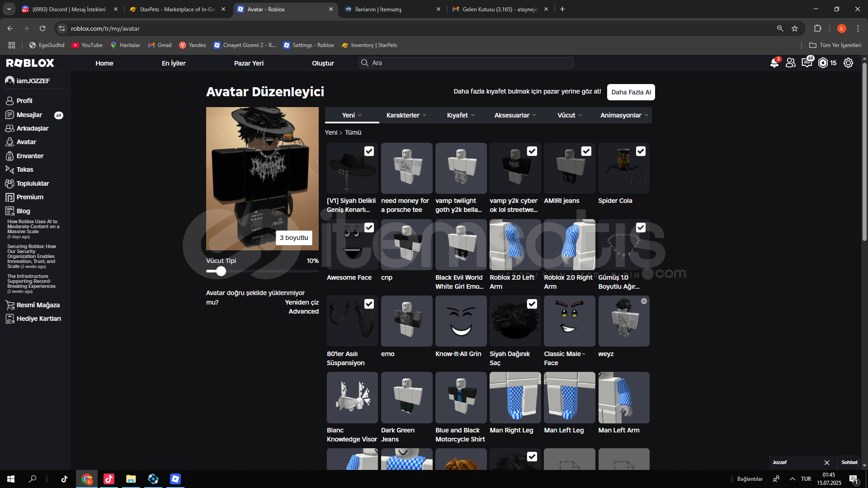The height and width of the screenshot is (488, 868).
Task: Bookmark this page with star icon
Action: [795, 28]
